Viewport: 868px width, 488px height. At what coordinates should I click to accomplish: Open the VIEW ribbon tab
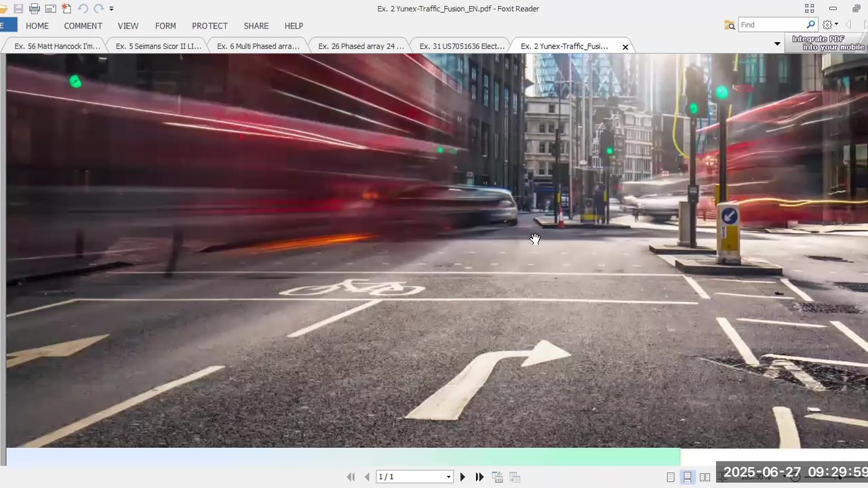tap(128, 26)
